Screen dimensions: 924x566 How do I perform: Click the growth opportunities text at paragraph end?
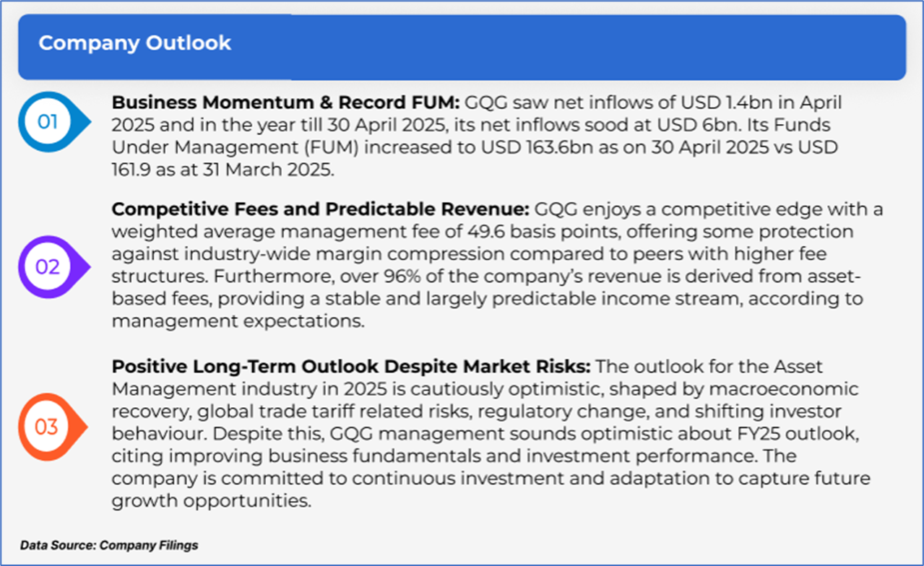211,501
